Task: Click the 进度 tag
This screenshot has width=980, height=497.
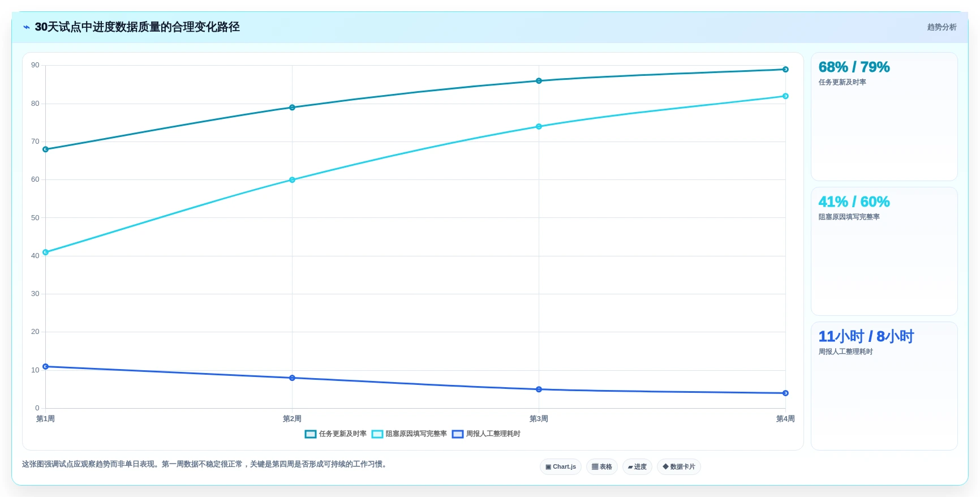Action: click(x=637, y=467)
